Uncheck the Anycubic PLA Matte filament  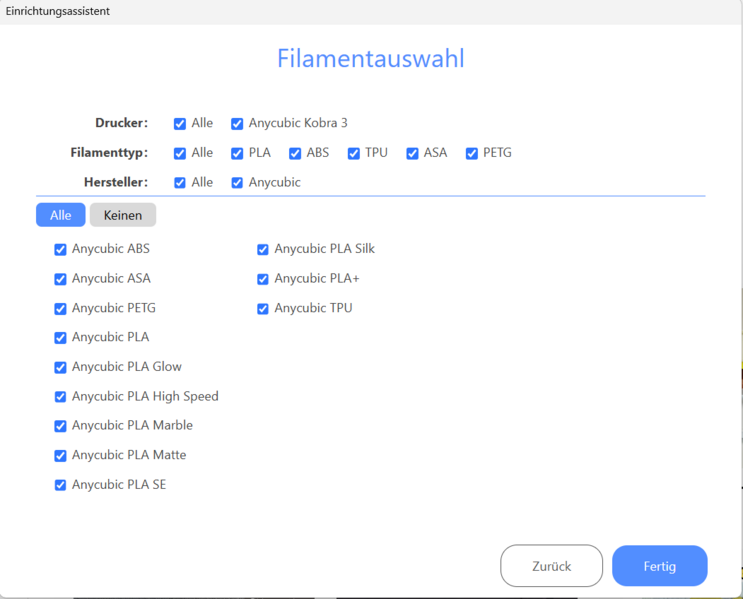(x=60, y=456)
